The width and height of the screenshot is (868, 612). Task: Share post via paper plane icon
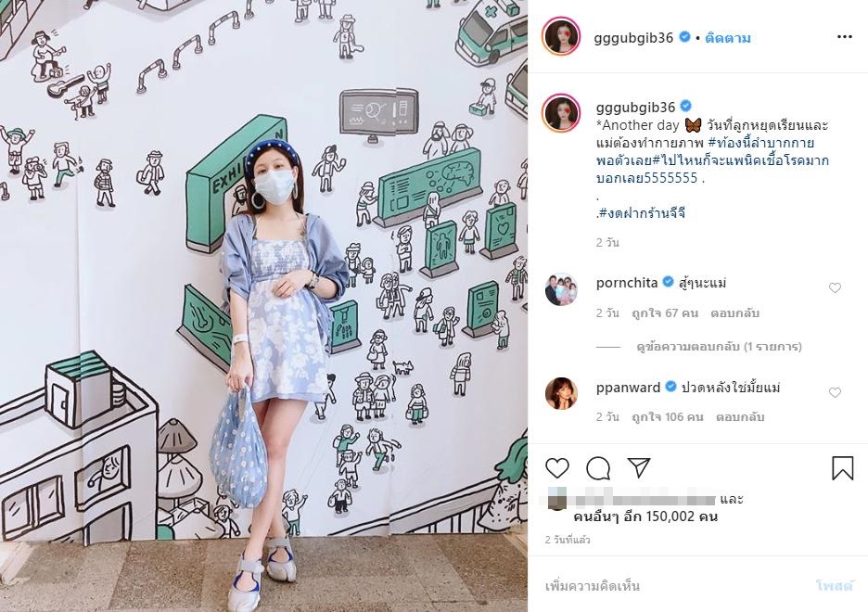pyautogui.click(x=639, y=467)
